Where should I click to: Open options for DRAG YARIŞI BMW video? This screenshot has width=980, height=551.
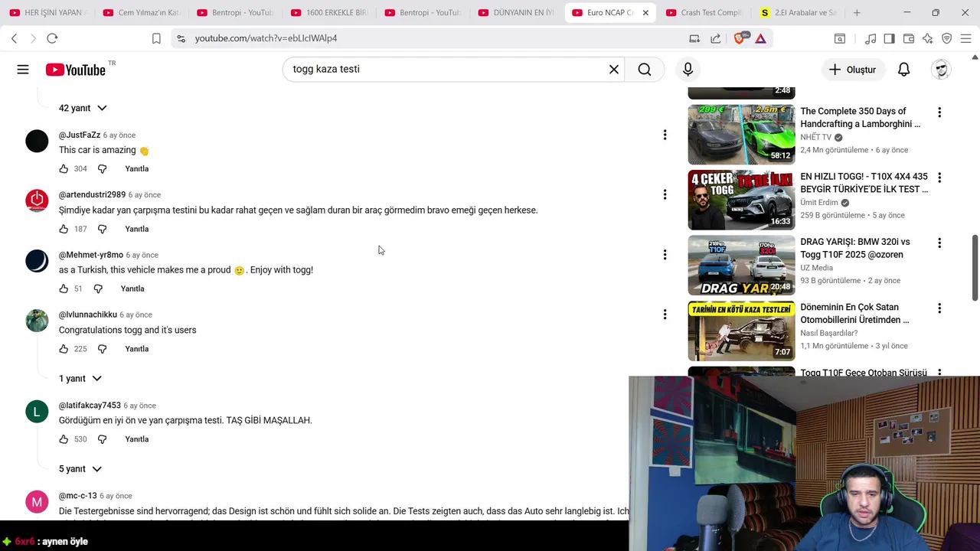[939, 243]
